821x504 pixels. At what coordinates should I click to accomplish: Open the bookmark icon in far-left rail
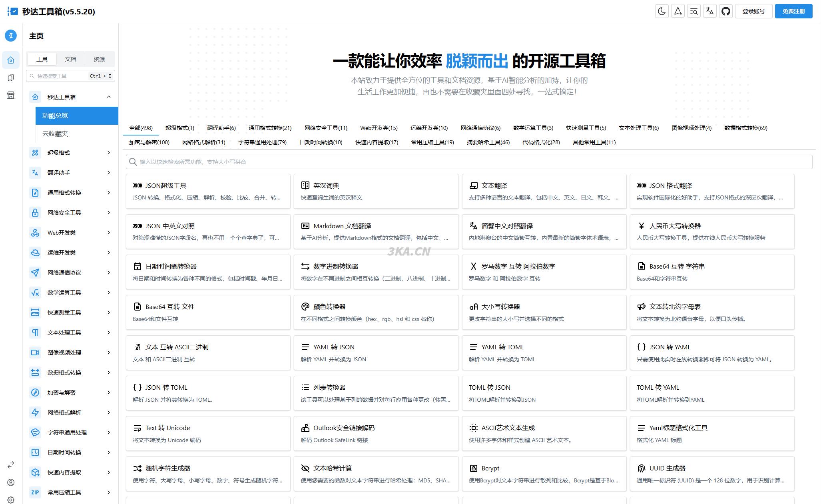coord(11,77)
